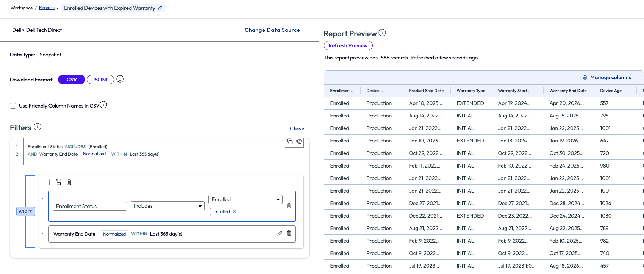This screenshot has height=274, width=644.
Task: Open Download Format info icon
Action: 120,79
